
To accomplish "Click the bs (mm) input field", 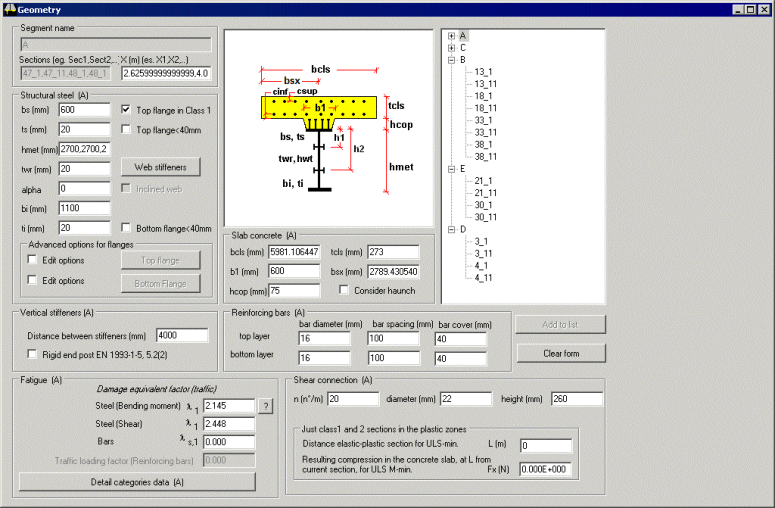I will pos(84,110).
